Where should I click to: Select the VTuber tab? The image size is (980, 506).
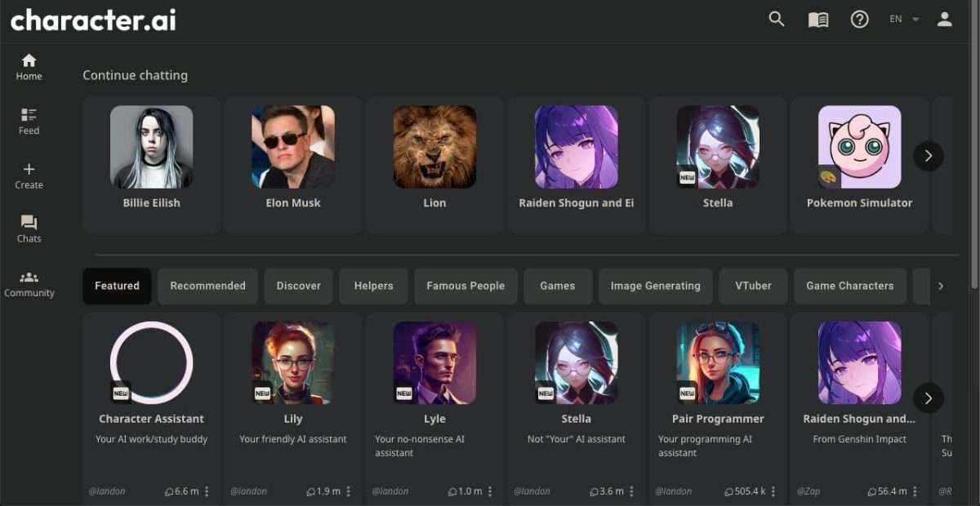(x=754, y=286)
